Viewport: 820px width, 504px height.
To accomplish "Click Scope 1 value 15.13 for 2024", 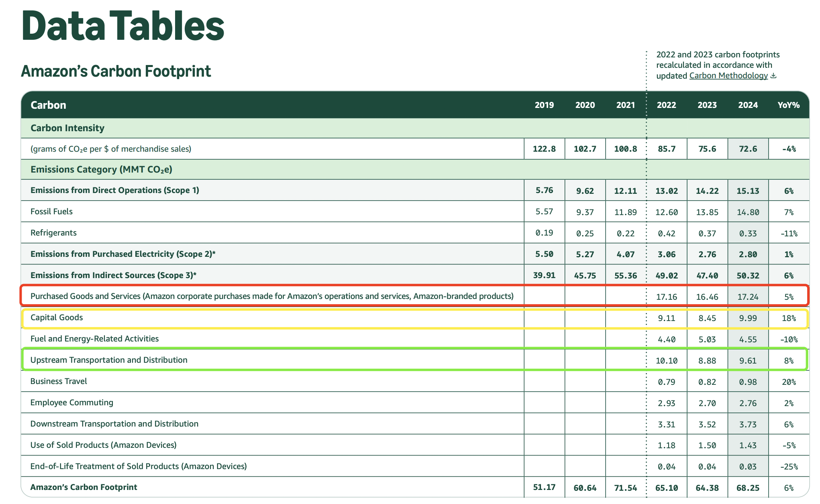I will 748,191.
